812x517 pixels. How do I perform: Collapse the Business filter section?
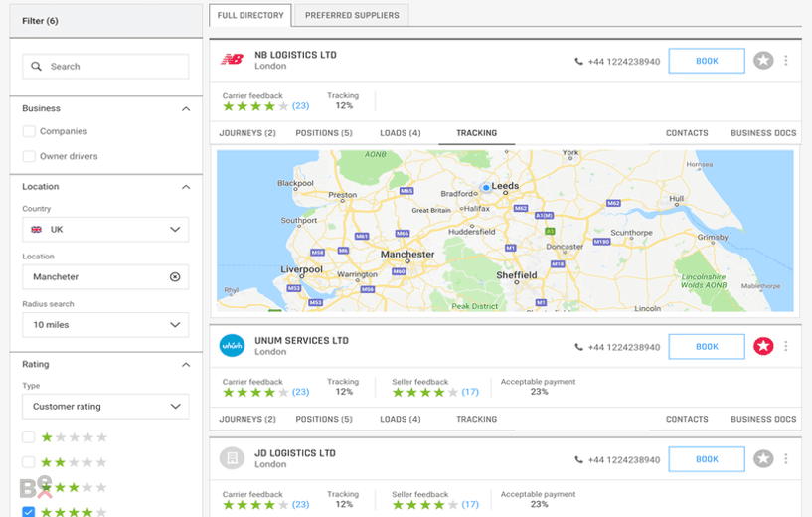pyautogui.click(x=186, y=108)
